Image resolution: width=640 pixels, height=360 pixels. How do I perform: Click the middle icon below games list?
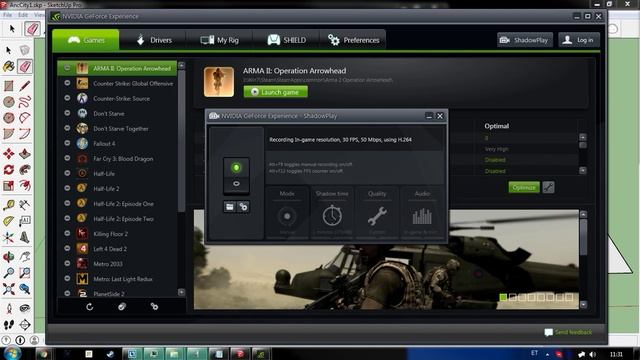coord(122,307)
